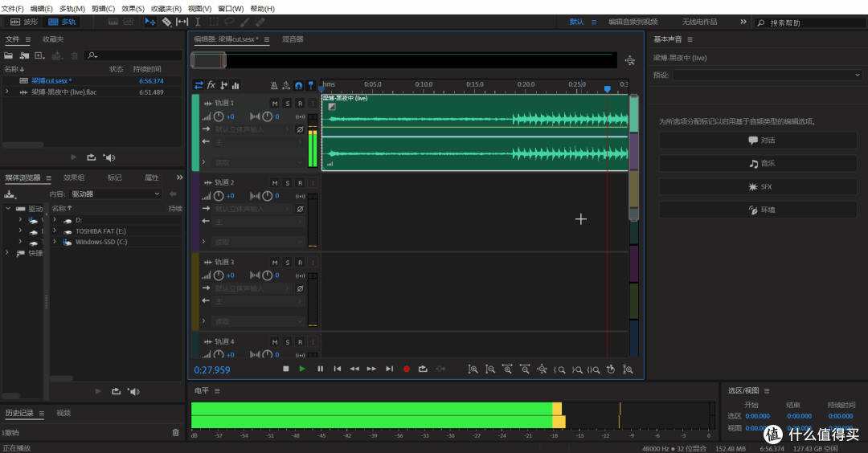The image size is (868, 453).
Task: Assign 对话 dialogue sound type
Action: [758, 141]
